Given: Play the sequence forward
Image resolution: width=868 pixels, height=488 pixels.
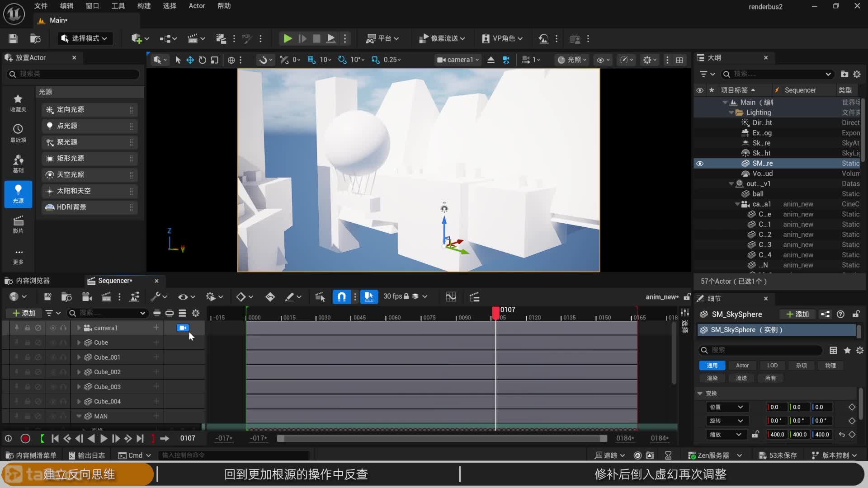Looking at the screenshot, I should [x=104, y=438].
